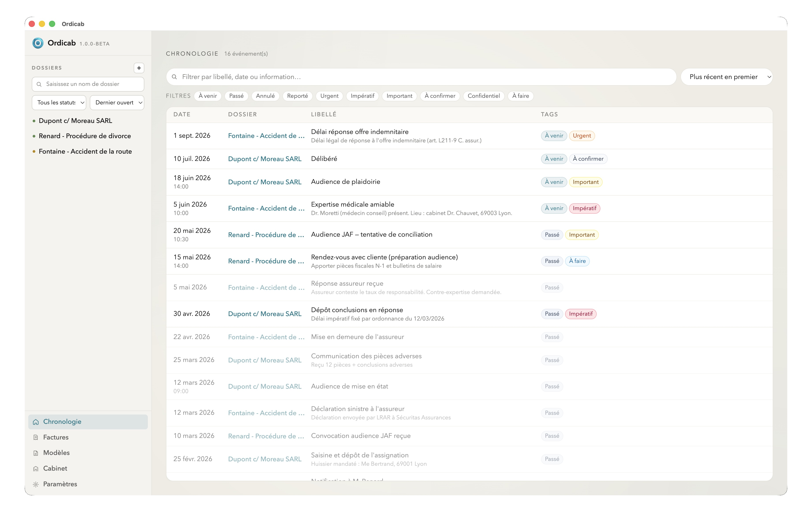Select Renard - Procédure de divorce dossier
This screenshot has height=528, width=812.
[85, 136]
